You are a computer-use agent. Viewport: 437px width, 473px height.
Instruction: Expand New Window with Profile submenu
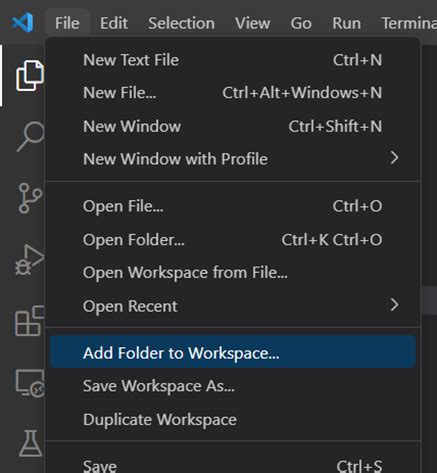pos(233,159)
